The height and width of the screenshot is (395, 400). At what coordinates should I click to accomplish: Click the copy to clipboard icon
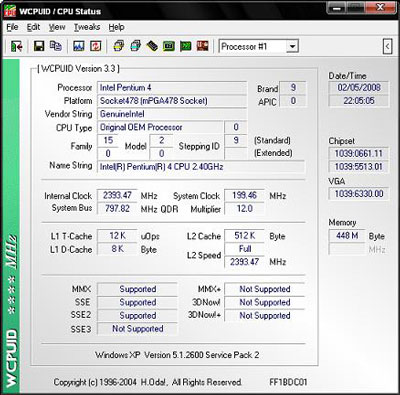pos(55,46)
